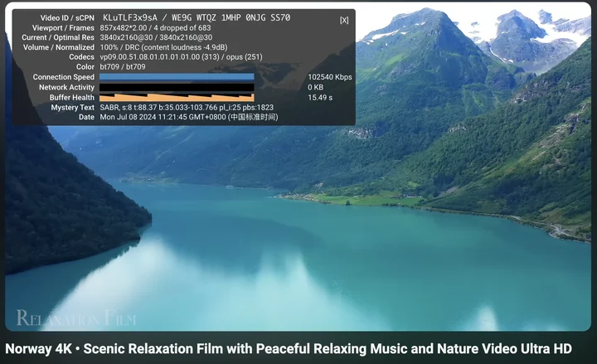Click the Relaxation Film watermark logo

click(x=76, y=318)
